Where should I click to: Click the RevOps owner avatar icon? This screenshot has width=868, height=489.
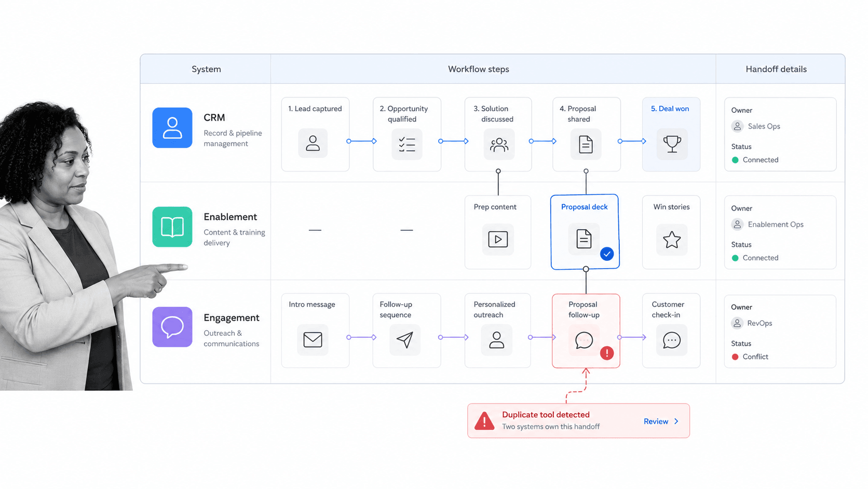(737, 323)
